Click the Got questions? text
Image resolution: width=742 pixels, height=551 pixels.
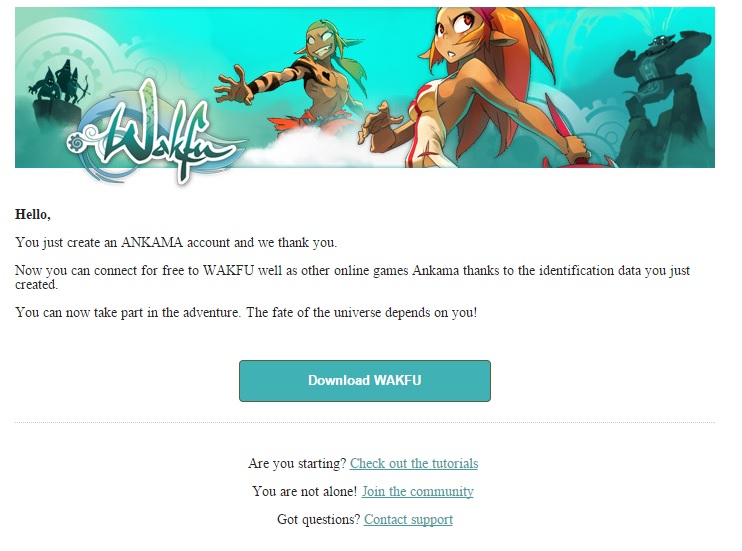point(319,519)
